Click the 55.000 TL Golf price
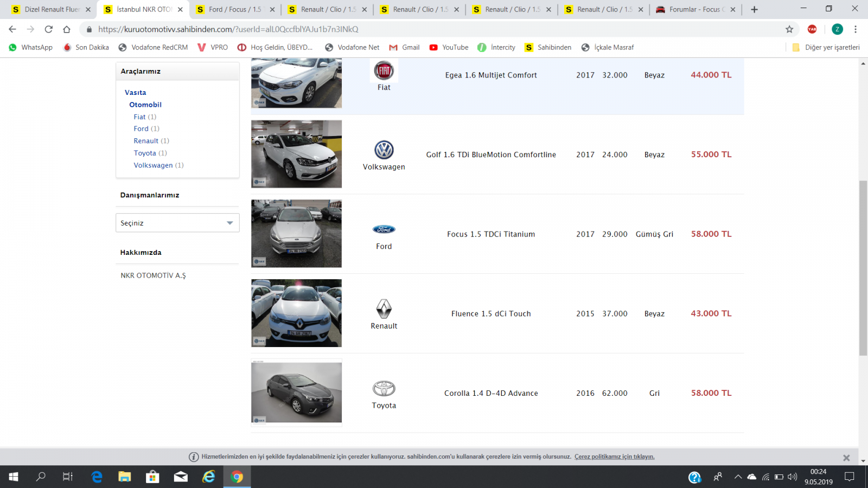The height and width of the screenshot is (488, 868). [711, 155]
